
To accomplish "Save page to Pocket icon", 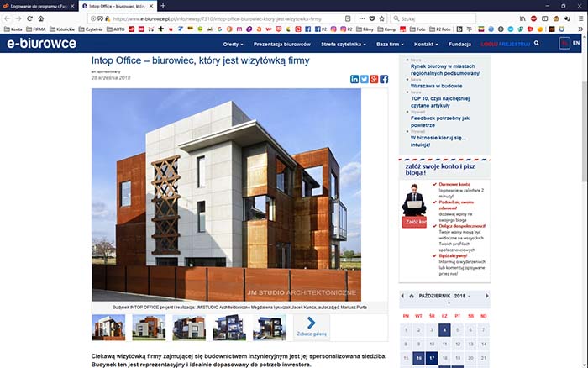I will pos(372,18).
